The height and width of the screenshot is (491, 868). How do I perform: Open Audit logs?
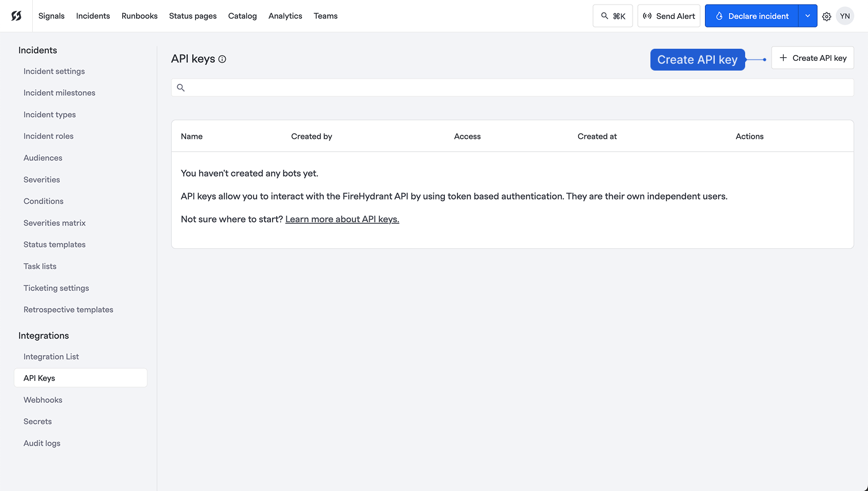[42, 443]
